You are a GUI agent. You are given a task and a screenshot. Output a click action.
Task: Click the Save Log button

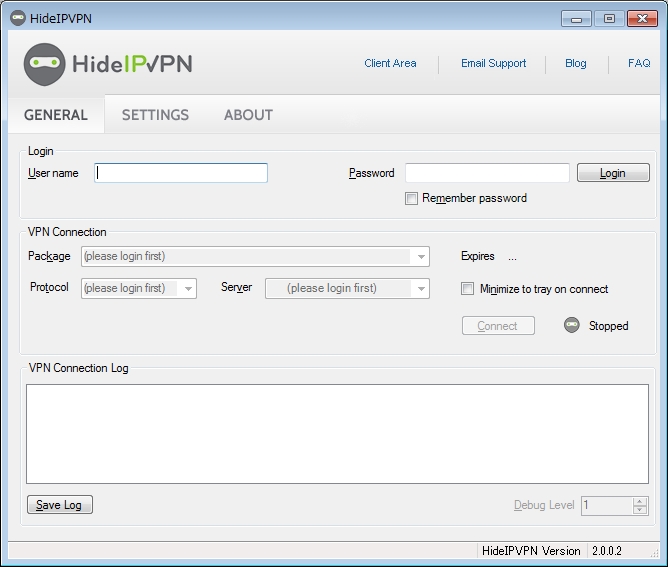60,504
